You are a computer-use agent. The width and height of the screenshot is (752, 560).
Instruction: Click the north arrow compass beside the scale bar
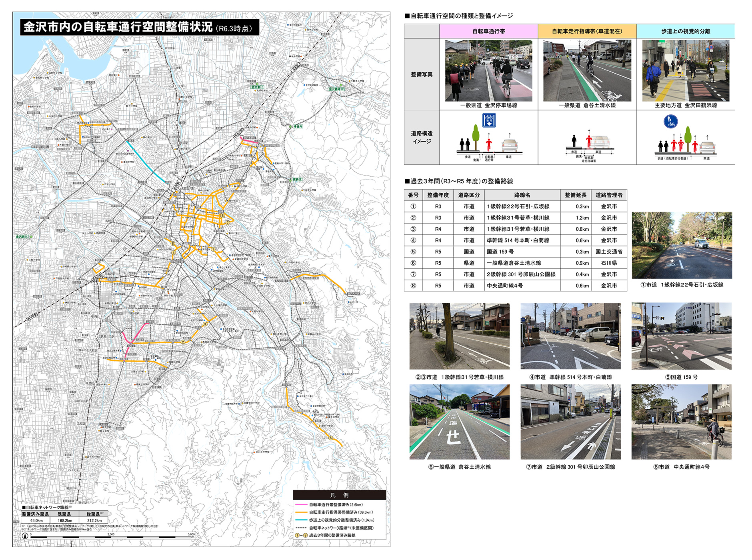pos(25,536)
